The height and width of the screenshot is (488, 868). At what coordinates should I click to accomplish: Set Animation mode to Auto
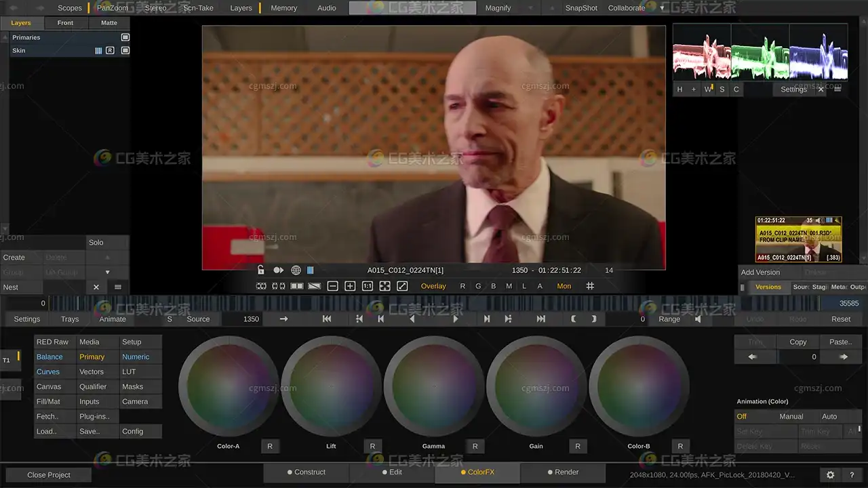point(829,416)
